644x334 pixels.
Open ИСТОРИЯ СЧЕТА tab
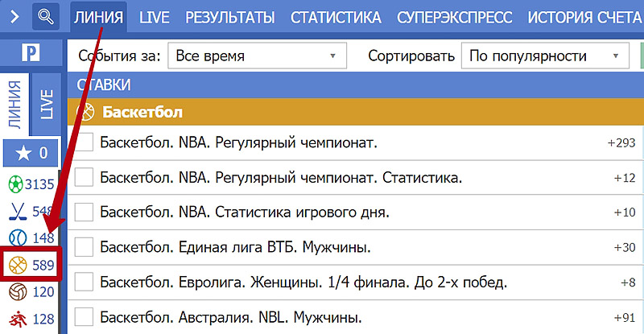[584, 17]
